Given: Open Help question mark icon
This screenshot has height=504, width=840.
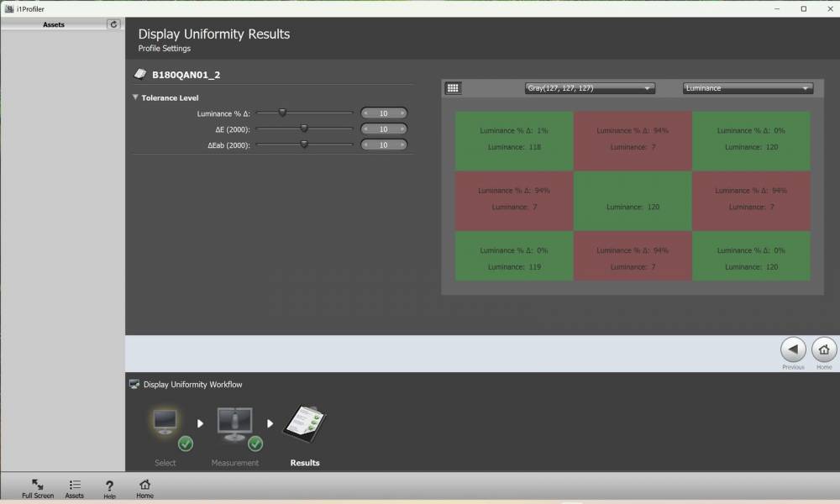Looking at the screenshot, I should pos(109,486).
